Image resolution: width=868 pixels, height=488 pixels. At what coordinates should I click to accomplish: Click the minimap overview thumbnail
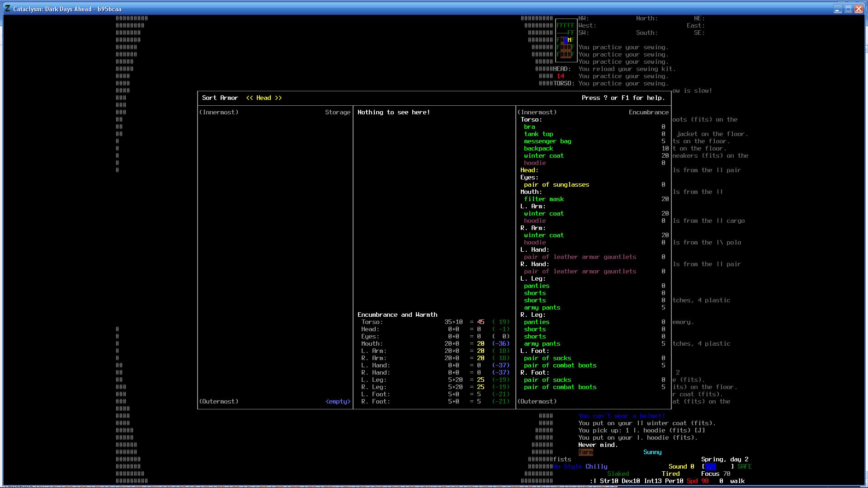pos(566,40)
